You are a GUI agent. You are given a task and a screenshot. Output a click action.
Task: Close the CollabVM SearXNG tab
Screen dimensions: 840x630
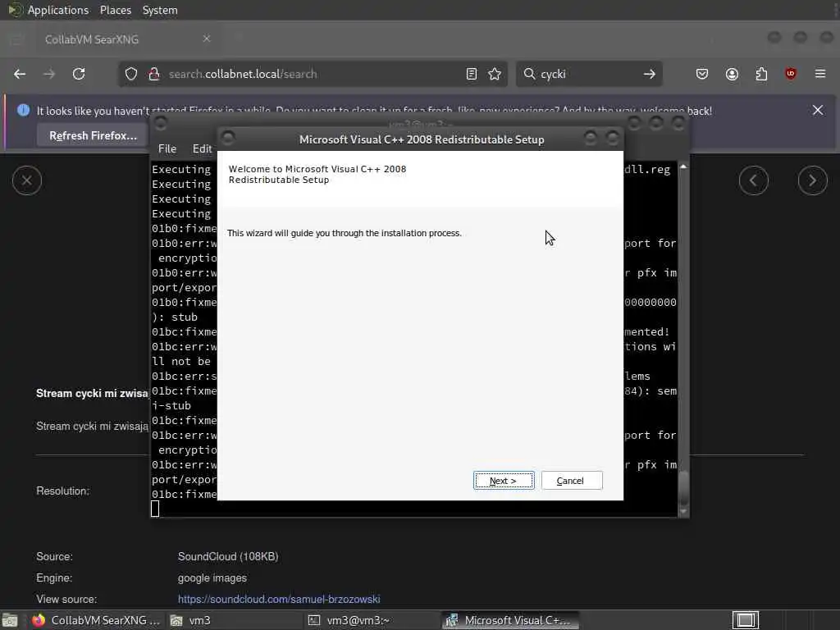coord(207,39)
